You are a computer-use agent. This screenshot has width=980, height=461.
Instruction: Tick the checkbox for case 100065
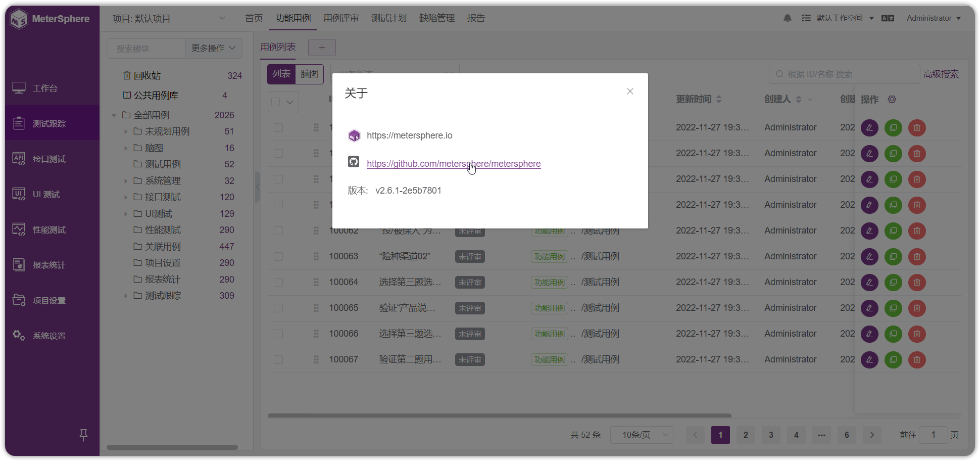278,308
